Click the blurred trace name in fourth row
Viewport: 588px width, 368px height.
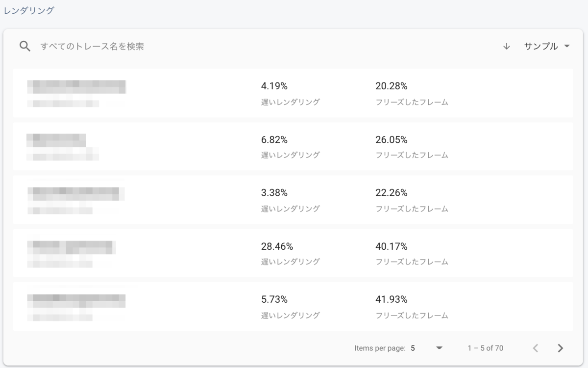pos(72,246)
